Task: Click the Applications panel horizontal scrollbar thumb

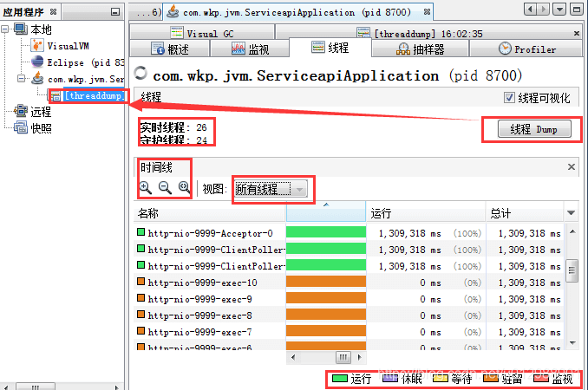Action: (x=36, y=387)
